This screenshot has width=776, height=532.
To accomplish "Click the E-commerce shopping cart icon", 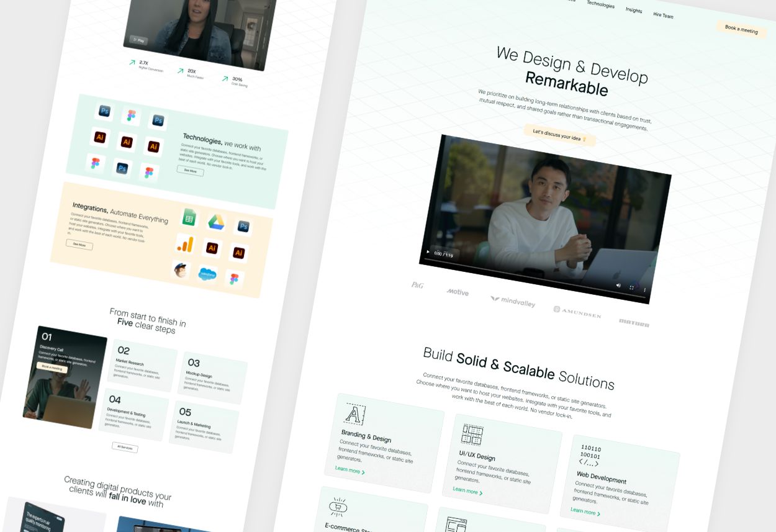I will click(x=338, y=507).
